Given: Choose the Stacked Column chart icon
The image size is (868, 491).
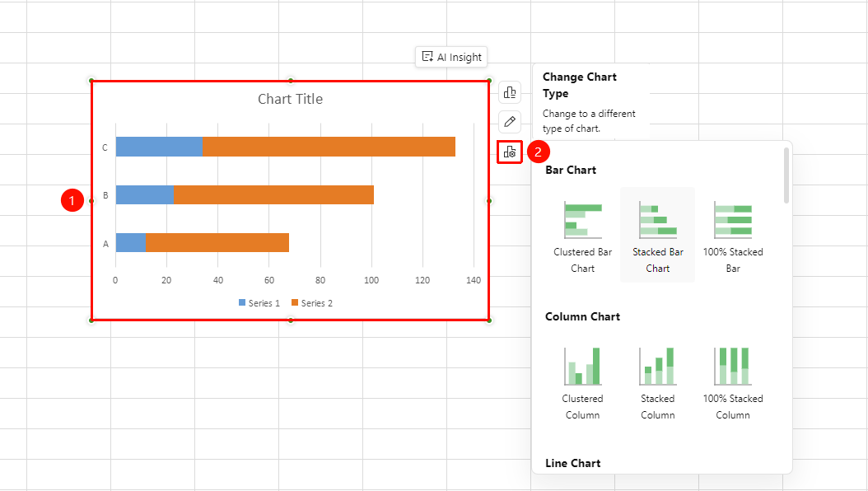Looking at the screenshot, I should pos(658,366).
